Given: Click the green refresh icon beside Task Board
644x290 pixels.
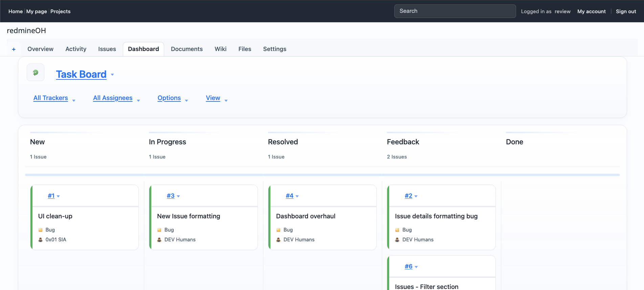Looking at the screenshot, I should coord(36,72).
